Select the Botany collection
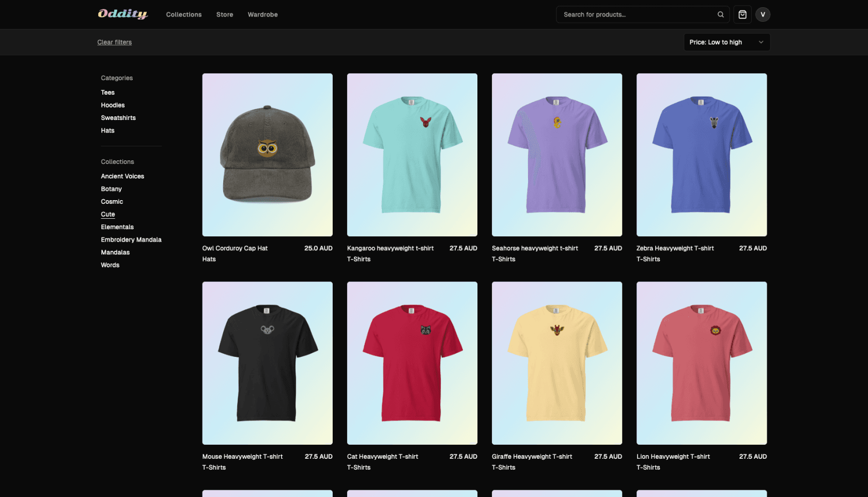This screenshot has width=868, height=497. pyautogui.click(x=111, y=189)
